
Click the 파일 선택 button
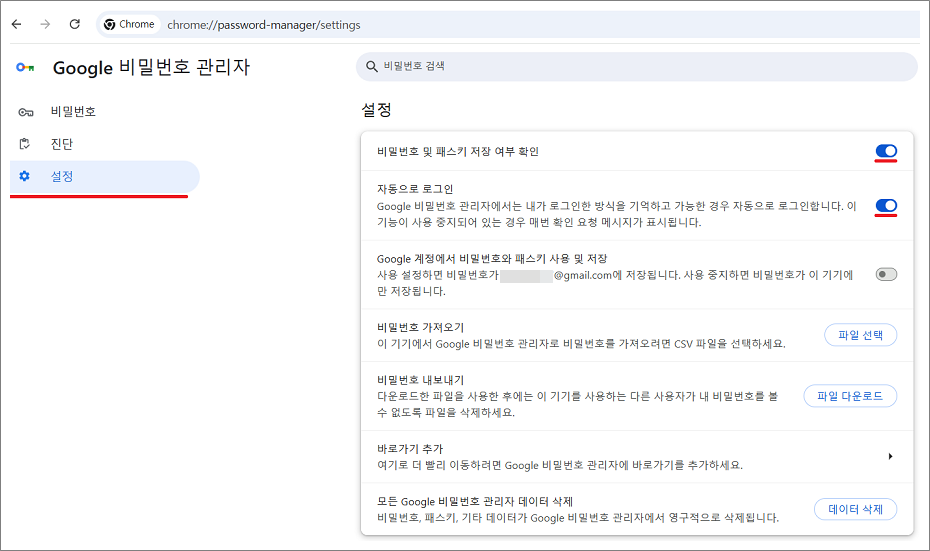point(860,335)
